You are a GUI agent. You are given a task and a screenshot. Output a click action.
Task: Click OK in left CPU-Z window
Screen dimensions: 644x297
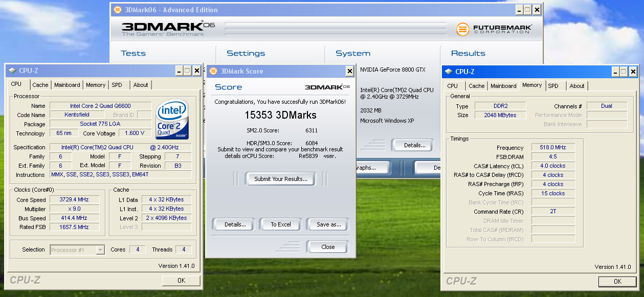(x=181, y=281)
